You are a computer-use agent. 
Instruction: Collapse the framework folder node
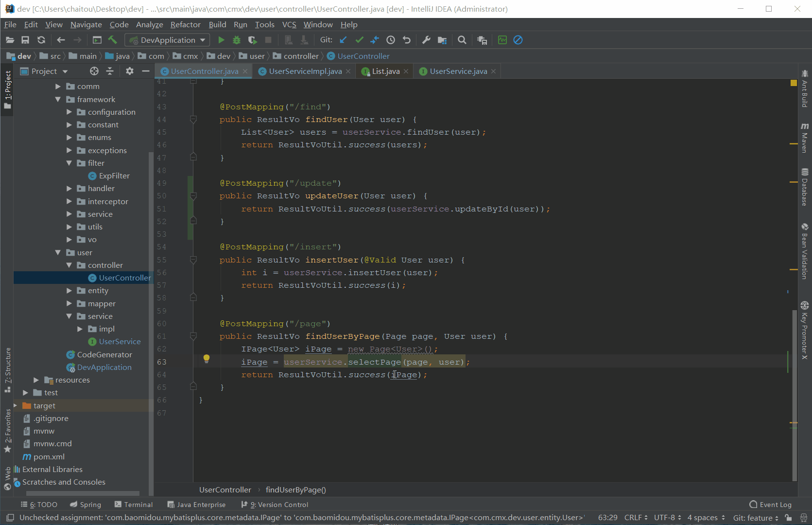58,100
